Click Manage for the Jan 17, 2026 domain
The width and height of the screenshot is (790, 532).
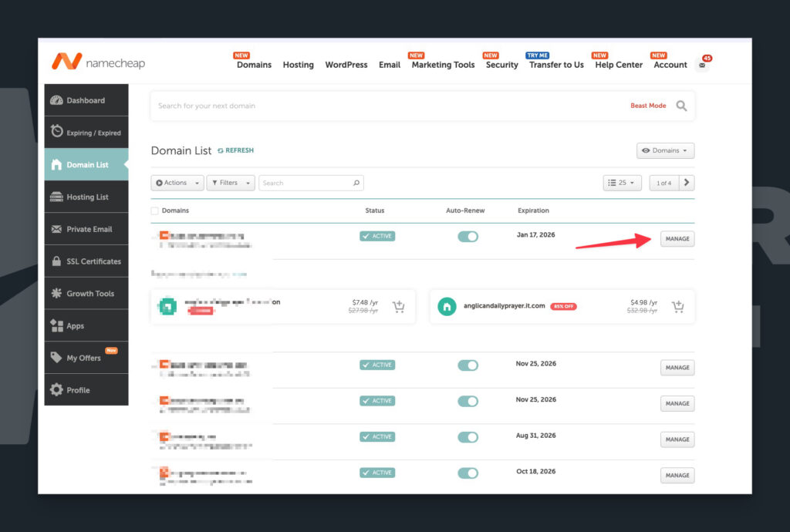tap(677, 239)
